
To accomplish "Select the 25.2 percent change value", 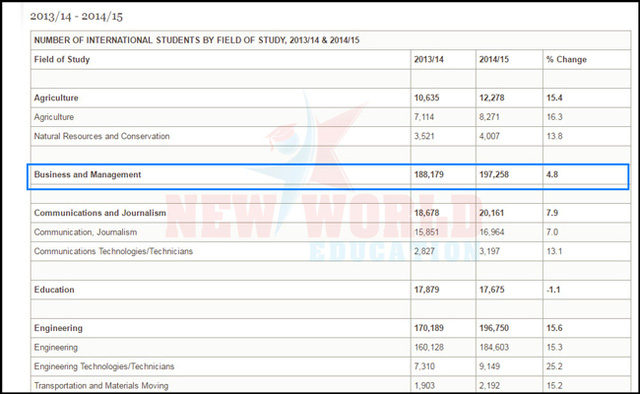I will (x=554, y=367).
